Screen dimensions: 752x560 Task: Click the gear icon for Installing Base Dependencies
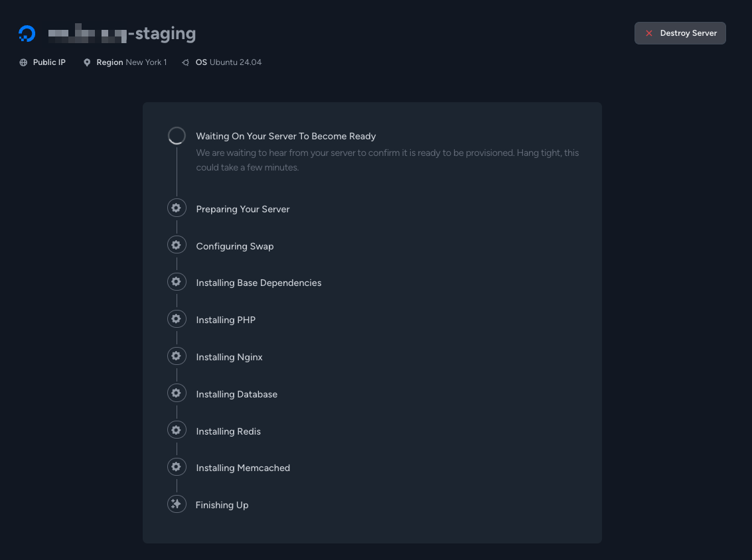[x=177, y=282]
